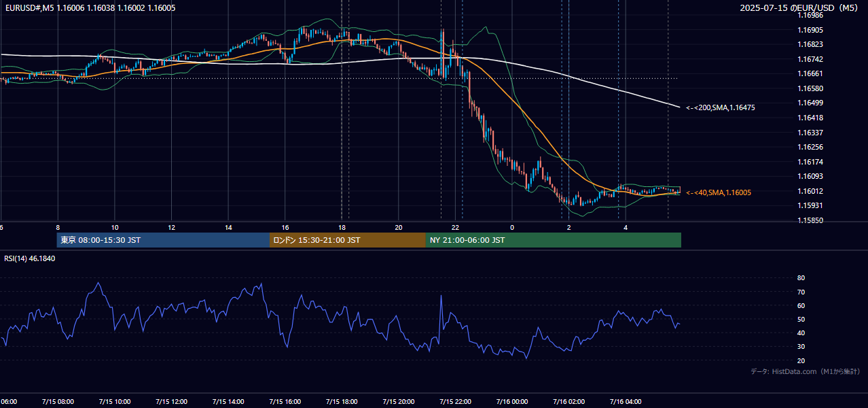Screen dimensions: 868x408
Task: Click RSI scale value 30
Action: pos(801,347)
